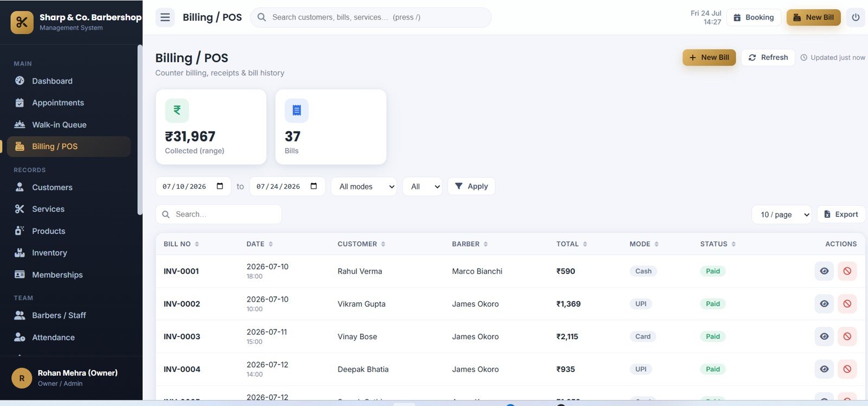Void bill INV-0003 with cancel icon

pyautogui.click(x=847, y=337)
